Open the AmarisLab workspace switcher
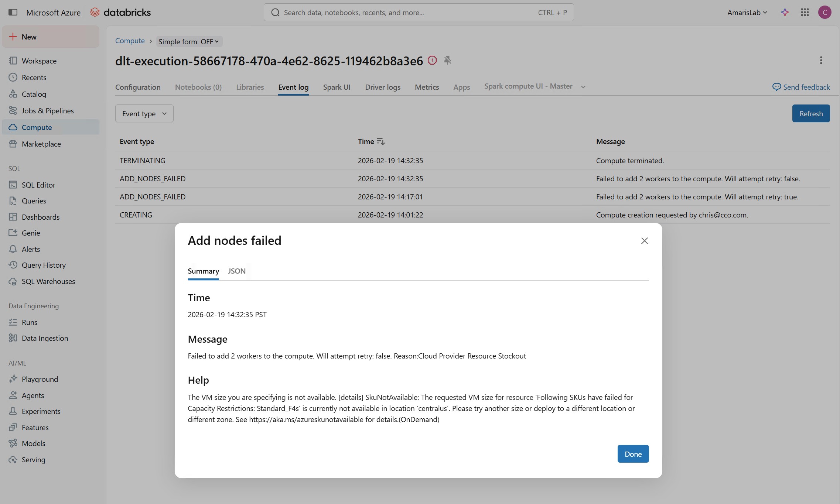The height and width of the screenshot is (504, 840). coord(746,12)
